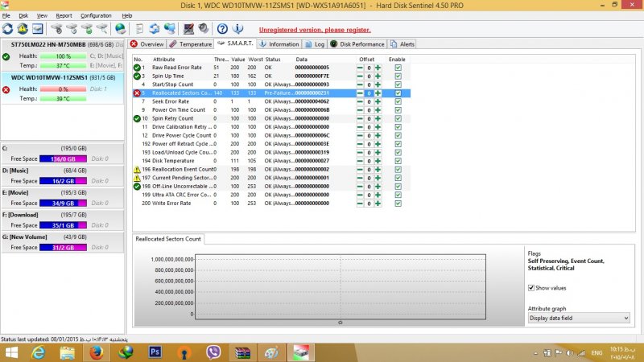Viewport: 644px width, 362px height.
Task: Click the blue sync arrows report icon
Action: [155, 29]
